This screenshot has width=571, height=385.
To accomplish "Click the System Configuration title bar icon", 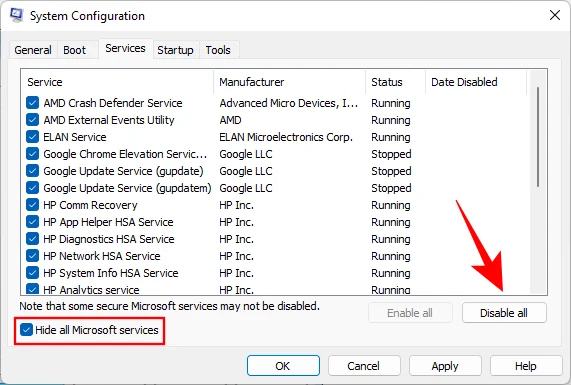I will [x=16, y=15].
